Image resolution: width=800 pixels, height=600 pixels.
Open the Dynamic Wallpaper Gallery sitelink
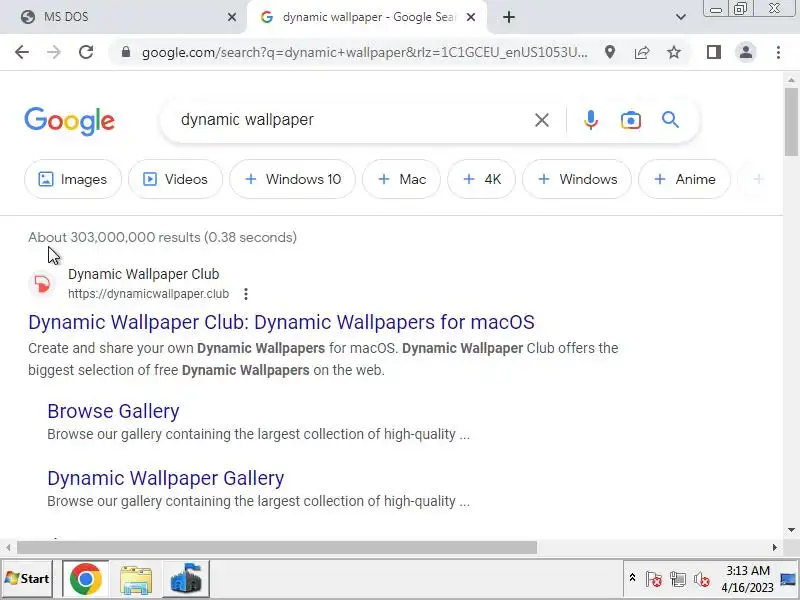(165, 478)
